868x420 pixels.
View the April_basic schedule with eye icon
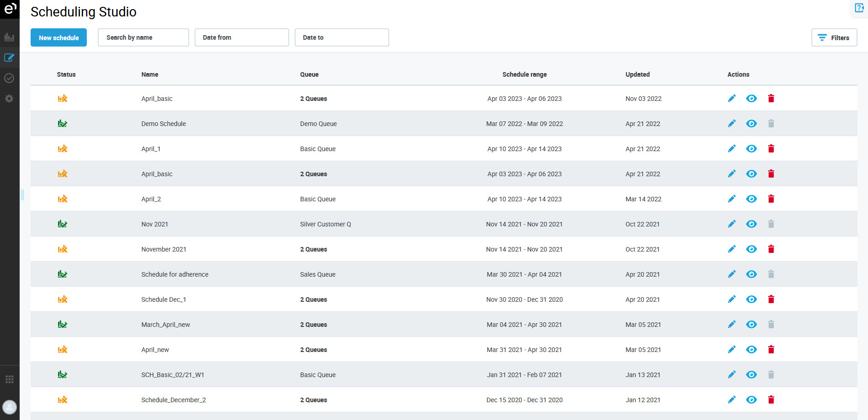pyautogui.click(x=751, y=99)
